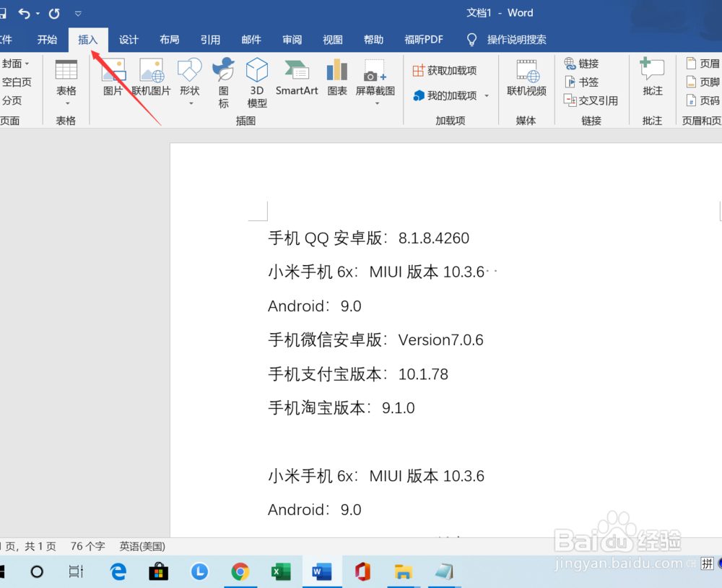Expand the 屏幕截图 dropdown arrow
This screenshot has width=722, height=588.
pos(377,104)
